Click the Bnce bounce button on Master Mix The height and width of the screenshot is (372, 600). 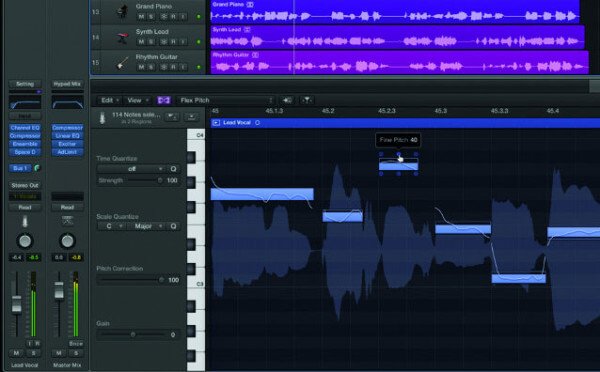click(76, 343)
